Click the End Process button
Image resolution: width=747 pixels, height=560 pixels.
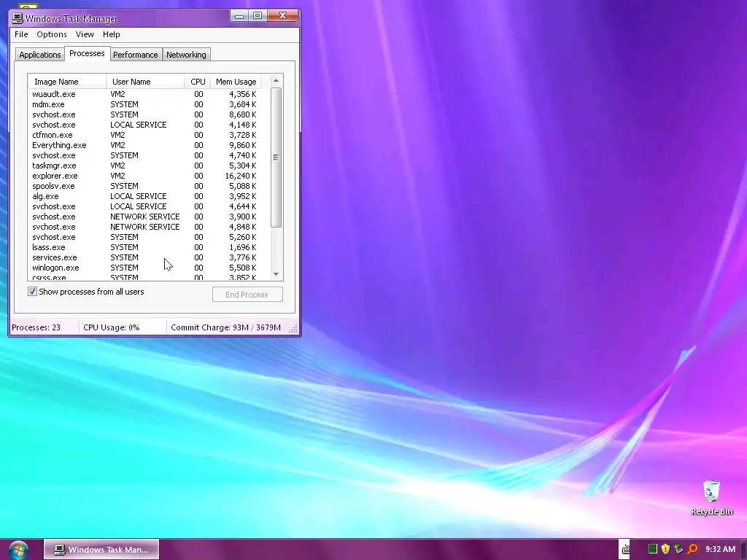[247, 295]
